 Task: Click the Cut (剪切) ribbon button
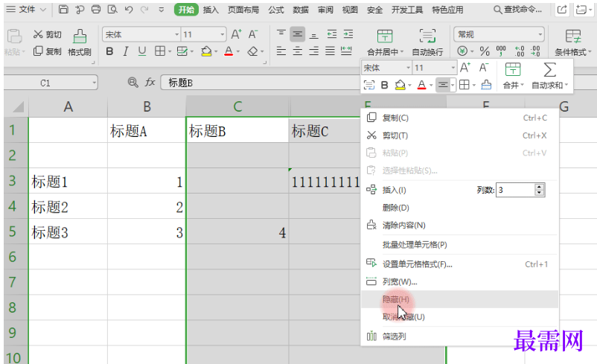pyautogui.click(x=47, y=35)
